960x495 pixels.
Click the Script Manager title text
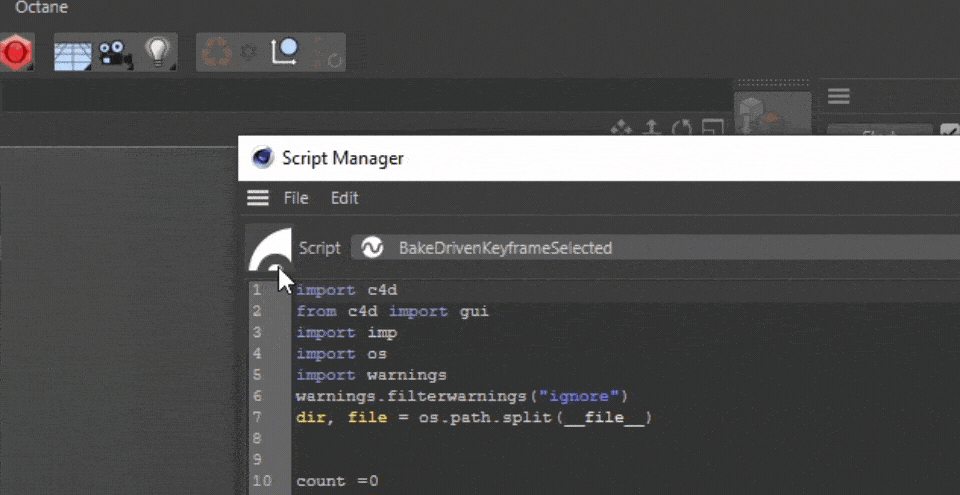coord(342,158)
